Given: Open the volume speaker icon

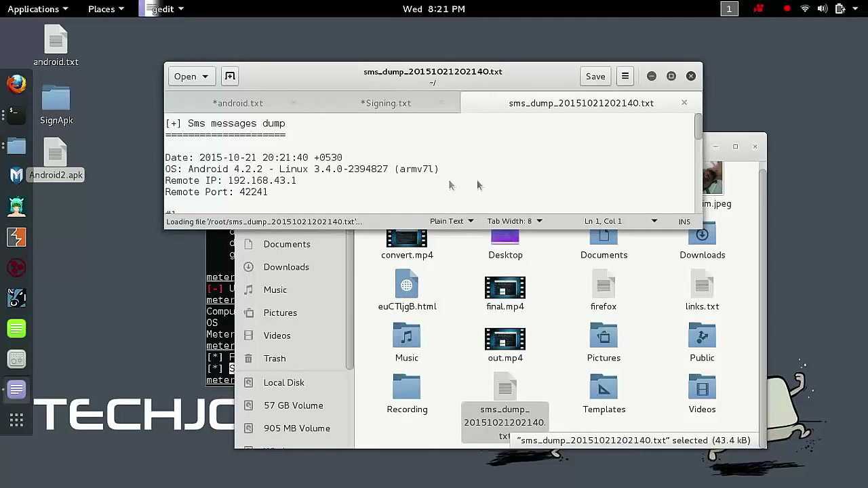Looking at the screenshot, I should [x=823, y=9].
